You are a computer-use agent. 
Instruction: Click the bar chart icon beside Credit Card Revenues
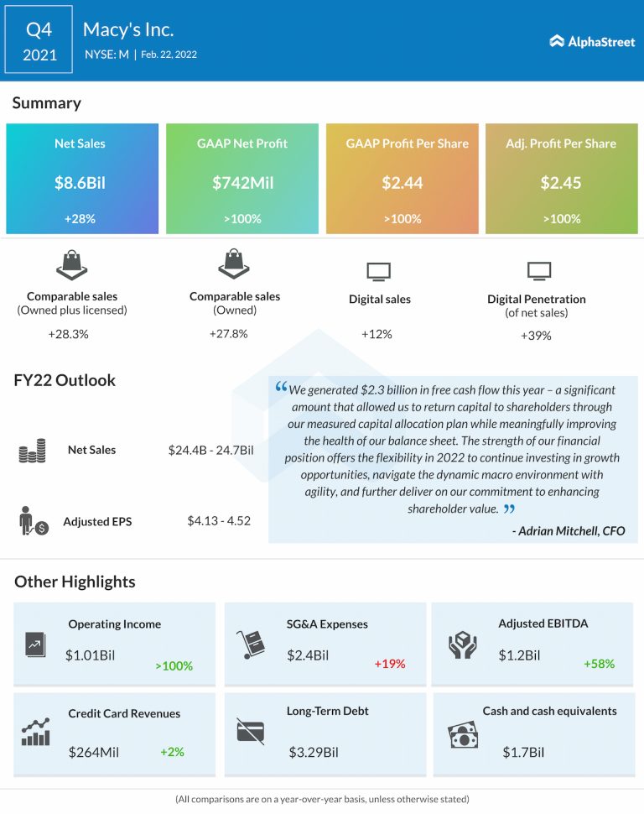click(36, 732)
